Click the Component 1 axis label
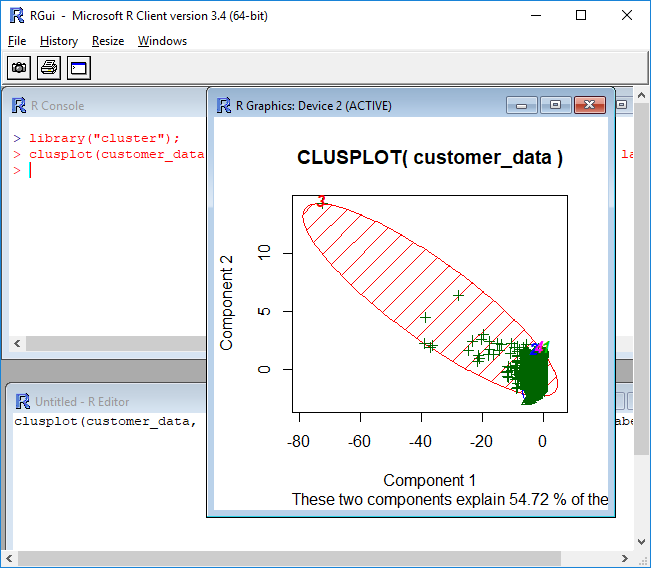 click(x=429, y=480)
